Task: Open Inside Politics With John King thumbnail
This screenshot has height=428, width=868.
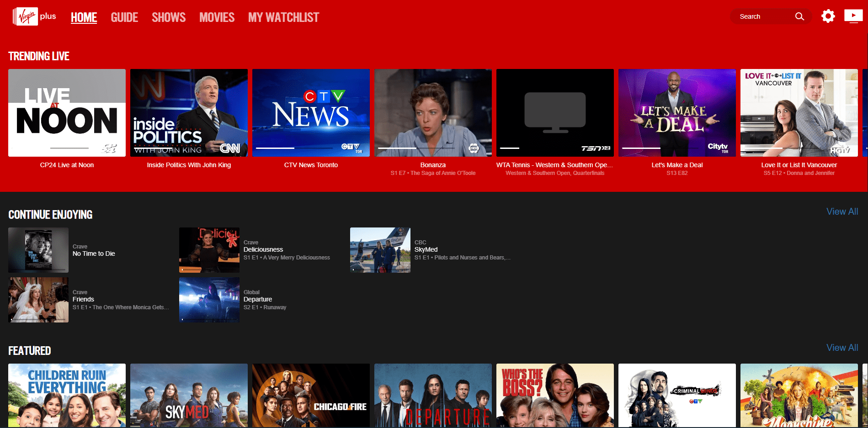Action: (189, 113)
